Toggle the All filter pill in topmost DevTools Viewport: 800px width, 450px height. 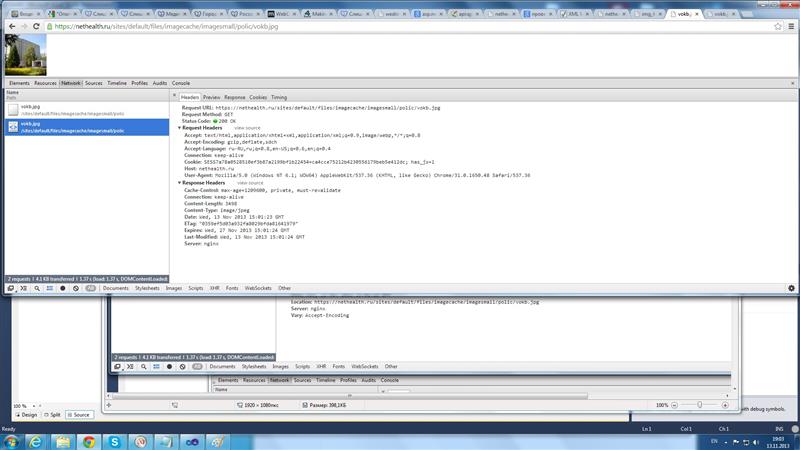coord(90,287)
